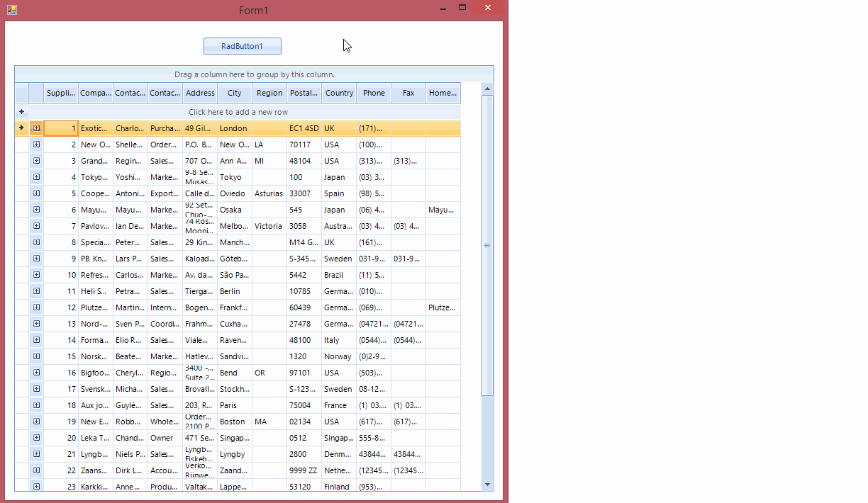Expand the Paris supplier row 18
The image size is (868, 503).
(x=36, y=405)
